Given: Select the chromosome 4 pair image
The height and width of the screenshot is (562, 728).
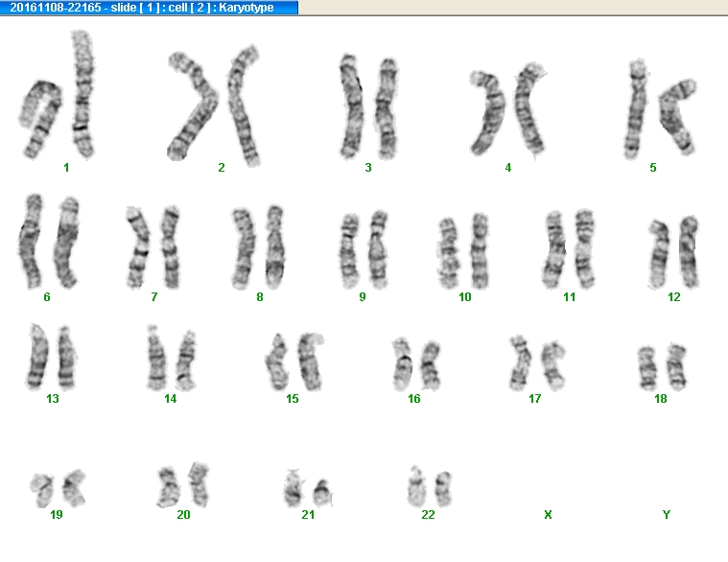Looking at the screenshot, I should tap(508, 110).
